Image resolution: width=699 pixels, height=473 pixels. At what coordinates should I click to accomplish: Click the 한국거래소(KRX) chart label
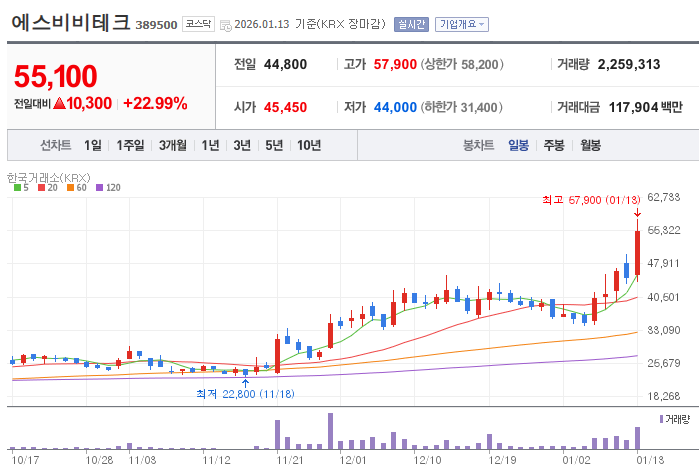[x=49, y=178]
